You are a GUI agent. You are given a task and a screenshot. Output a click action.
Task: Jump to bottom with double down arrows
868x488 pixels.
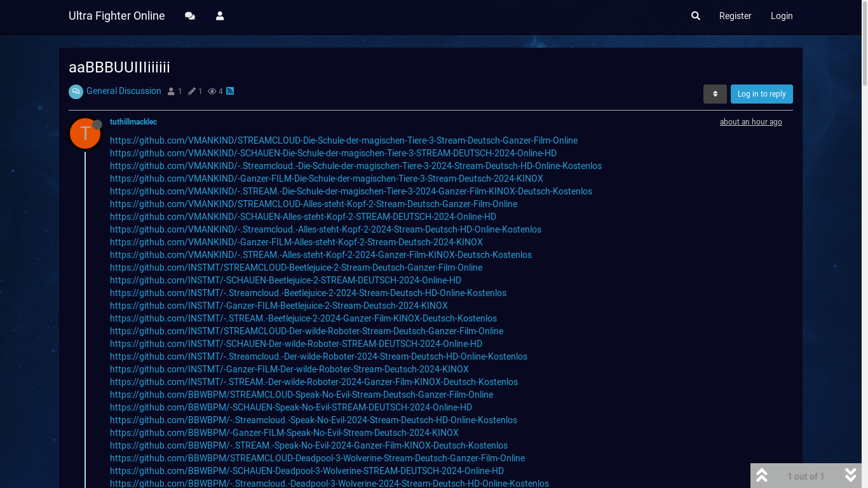point(851,475)
